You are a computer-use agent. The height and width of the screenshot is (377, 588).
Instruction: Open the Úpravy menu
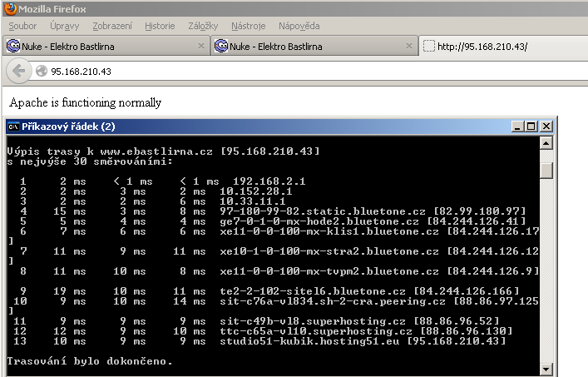(x=65, y=26)
